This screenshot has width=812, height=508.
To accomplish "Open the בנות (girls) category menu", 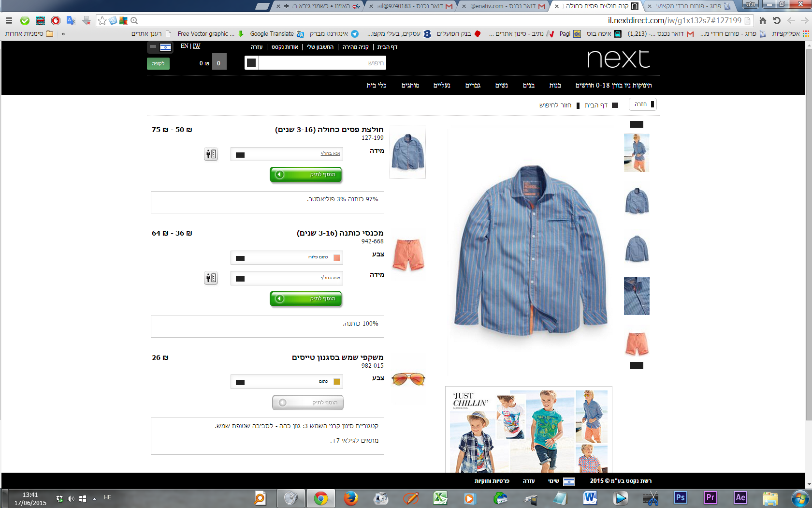I will point(555,86).
